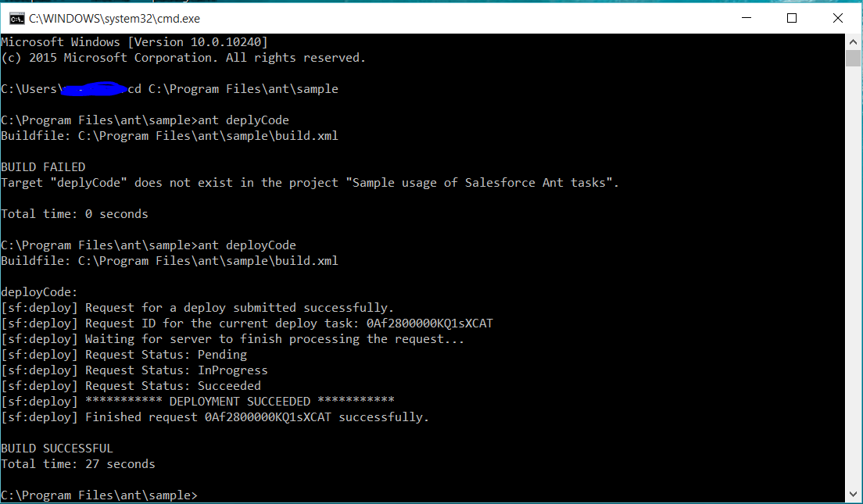Maximize the command prompt window

(792, 18)
